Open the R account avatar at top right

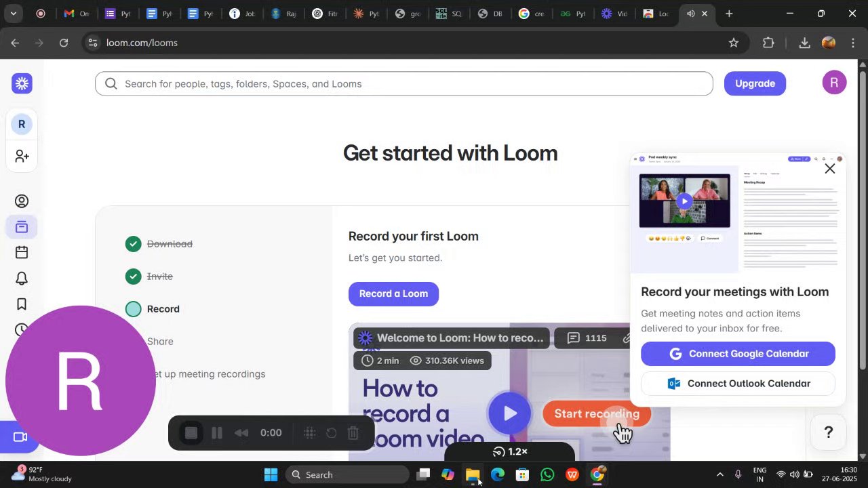tap(834, 83)
